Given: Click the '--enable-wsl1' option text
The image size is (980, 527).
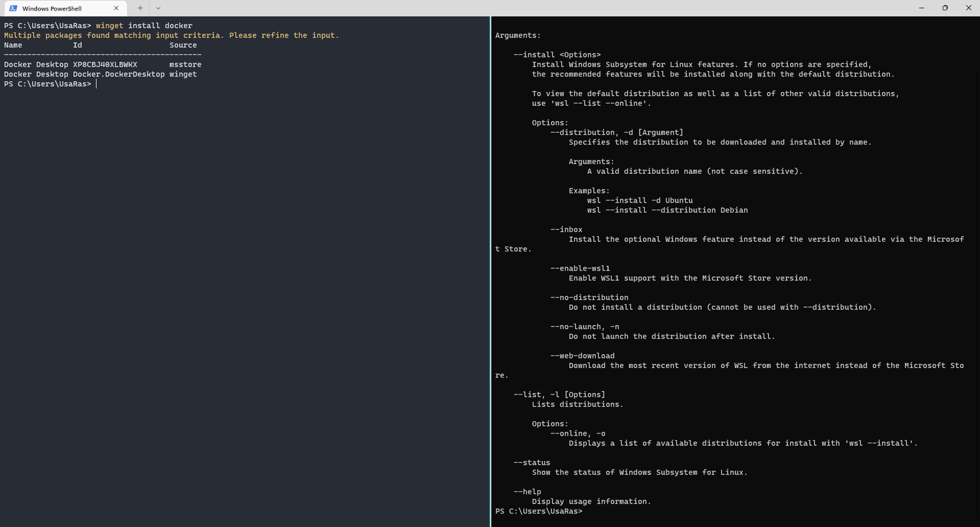Looking at the screenshot, I should tap(580, 268).
